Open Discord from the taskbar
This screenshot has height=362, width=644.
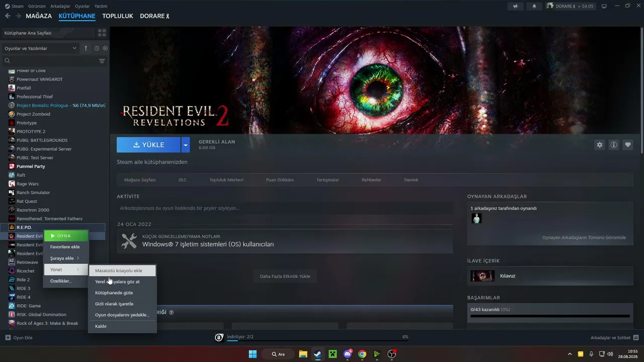click(347, 354)
